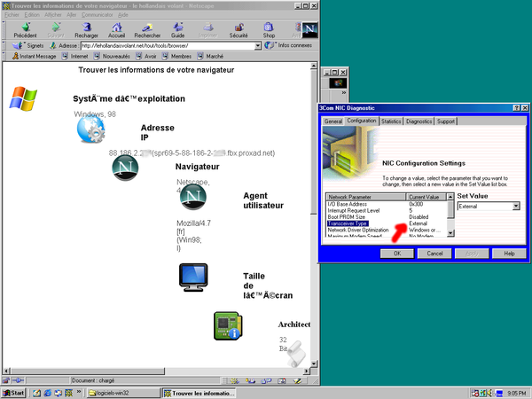Open the Fichier menu
This screenshot has height=399, width=532.
tap(12, 14)
